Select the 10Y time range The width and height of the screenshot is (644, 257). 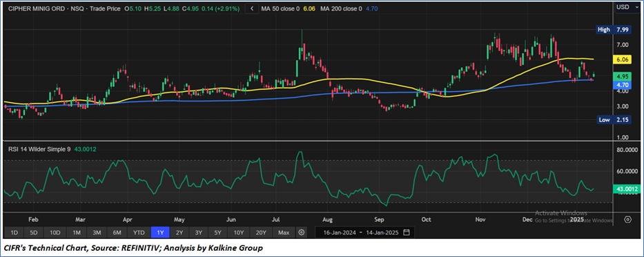pyautogui.click(x=239, y=233)
